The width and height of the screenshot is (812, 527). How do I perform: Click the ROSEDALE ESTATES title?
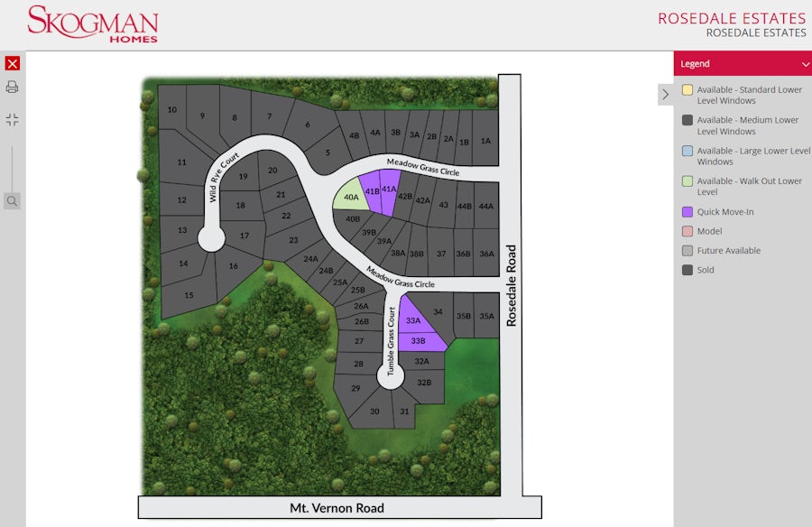point(731,17)
